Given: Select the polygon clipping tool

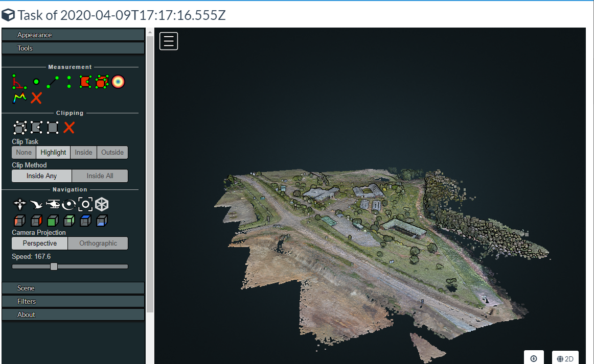Looking at the screenshot, I should coord(36,127).
